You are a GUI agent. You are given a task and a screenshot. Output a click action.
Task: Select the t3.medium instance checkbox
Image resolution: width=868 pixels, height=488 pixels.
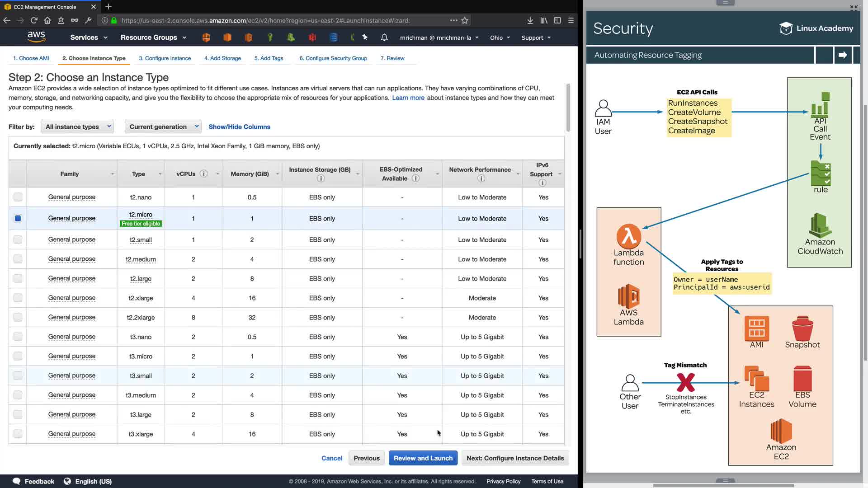[x=18, y=395]
